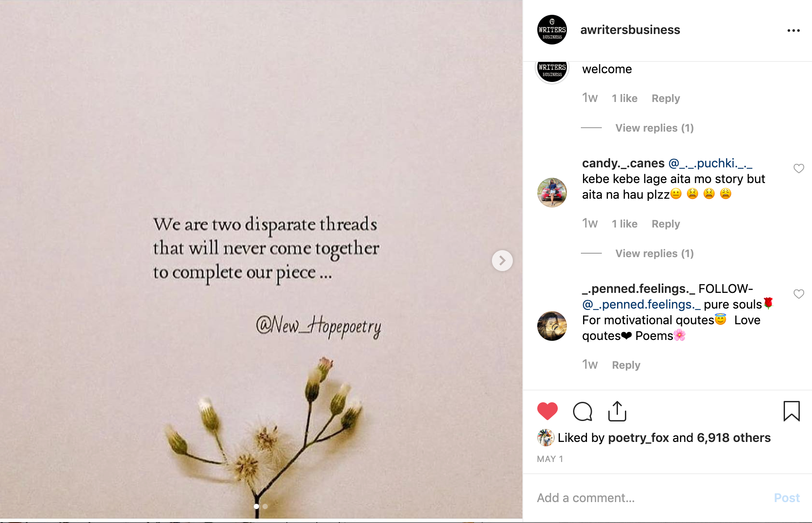View the 6,918 others likes list
This screenshot has width=812, height=523.
tap(734, 438)
